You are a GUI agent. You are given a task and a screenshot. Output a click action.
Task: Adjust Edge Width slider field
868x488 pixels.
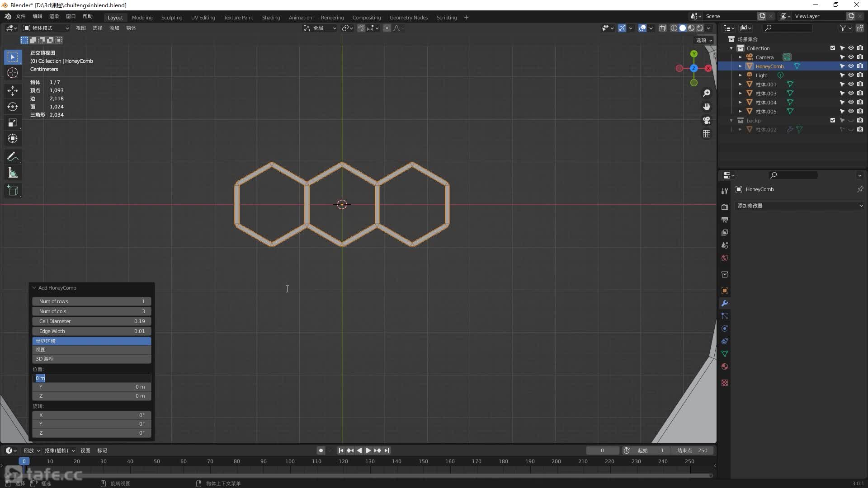[92, 331]
